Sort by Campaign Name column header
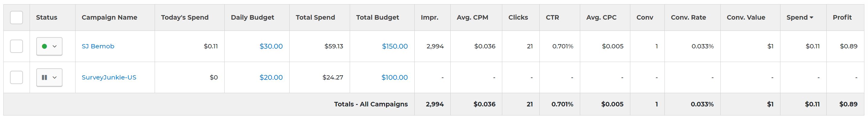The height and width of the screenshot is (117, 868). [x=109, y=18]
